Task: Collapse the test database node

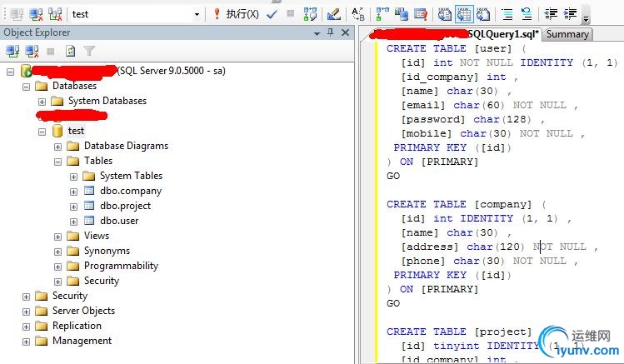Action: pyautogui.click(x=42, y=132)
